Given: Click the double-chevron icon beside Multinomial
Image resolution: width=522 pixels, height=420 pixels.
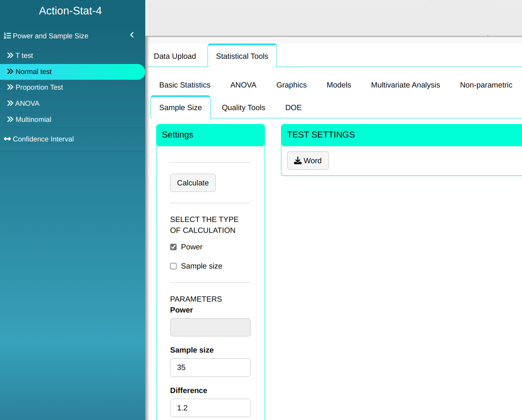Looking at the screenshot, I should [x=10, y=119].
